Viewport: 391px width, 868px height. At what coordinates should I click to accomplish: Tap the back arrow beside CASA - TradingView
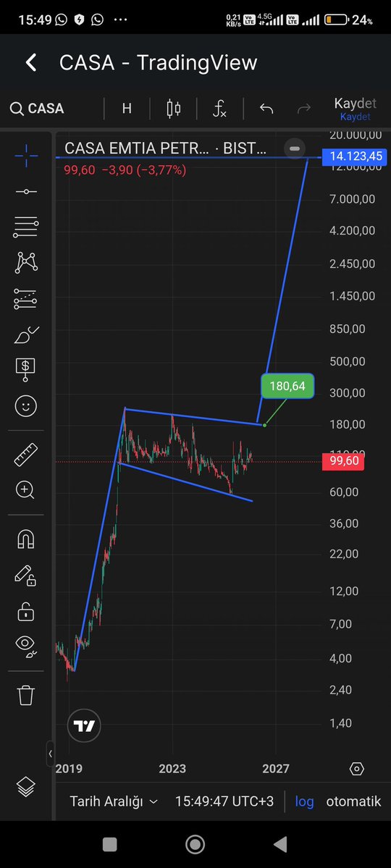(x=31, y=62)
